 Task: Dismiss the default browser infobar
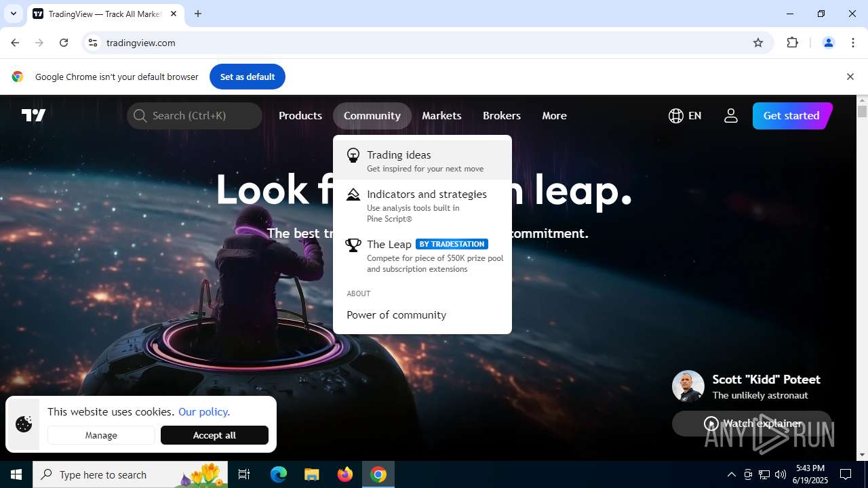coord(850,77)
